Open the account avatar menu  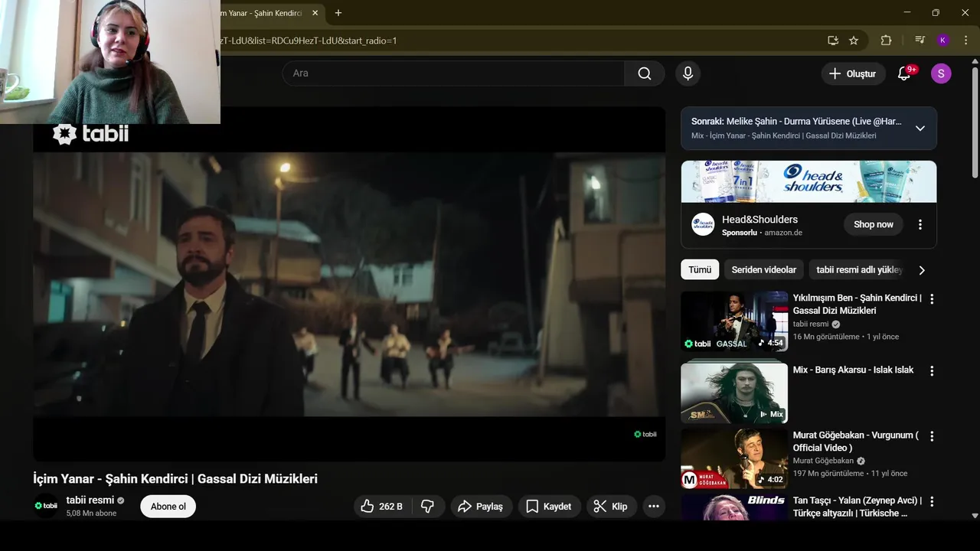[x=941, y=73]
